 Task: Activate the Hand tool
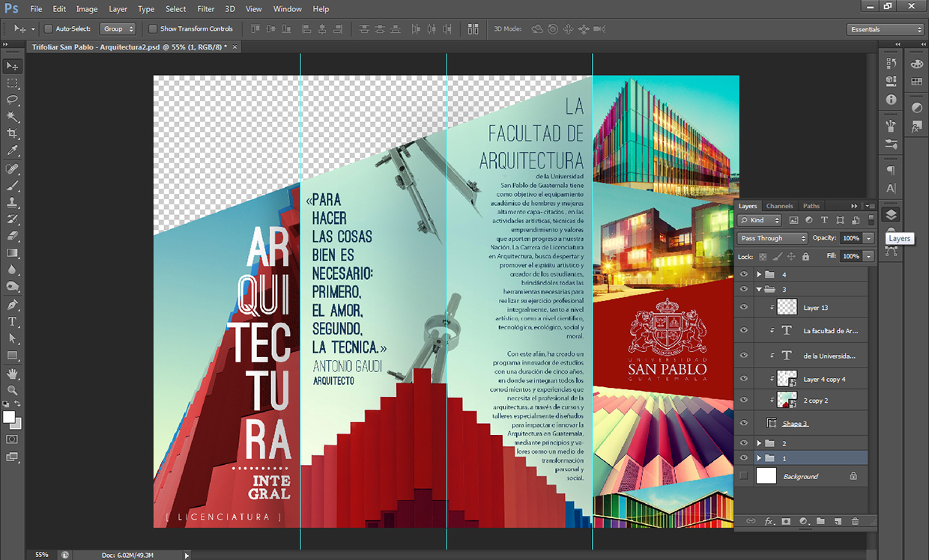(13, 373)
